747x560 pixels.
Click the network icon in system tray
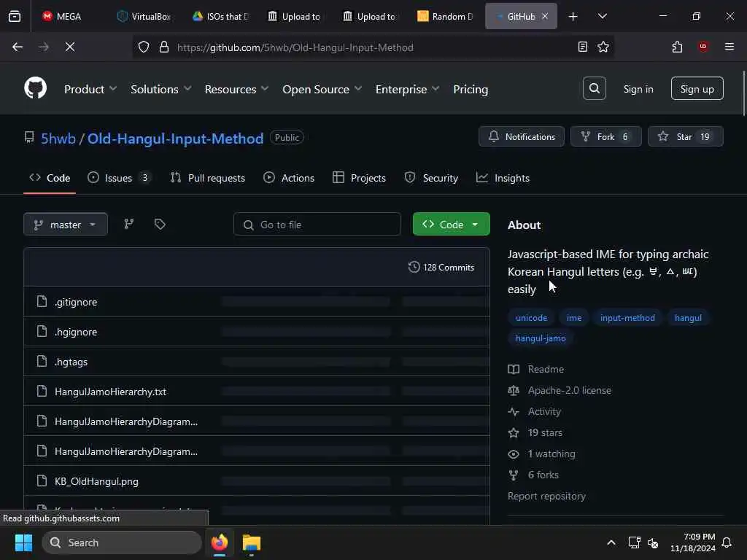(x=634, y=542)
